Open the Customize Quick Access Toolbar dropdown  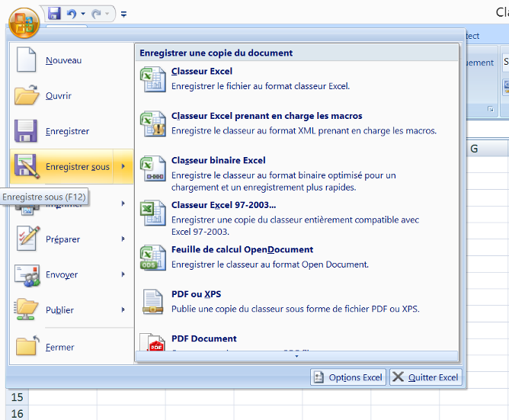pos(123,14)
